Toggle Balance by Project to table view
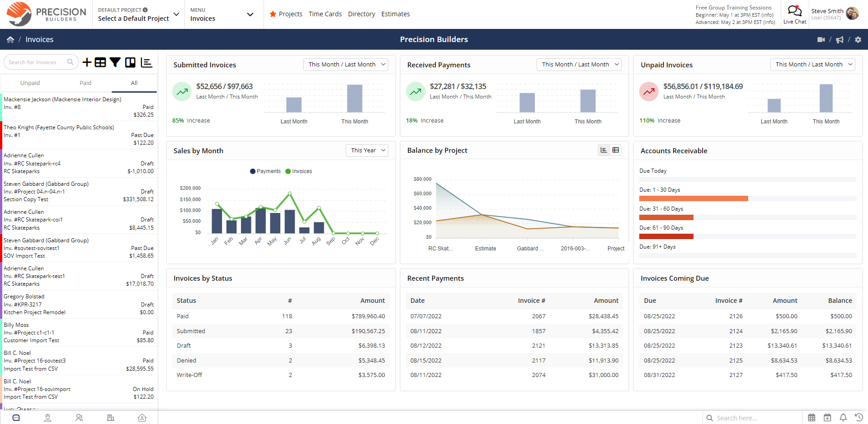The width and height of the screenshot is (868, 424). [x=617, y=150]
